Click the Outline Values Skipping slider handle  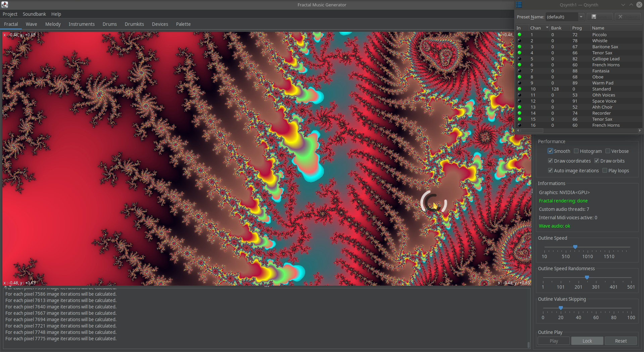click(x=561, y=308)
